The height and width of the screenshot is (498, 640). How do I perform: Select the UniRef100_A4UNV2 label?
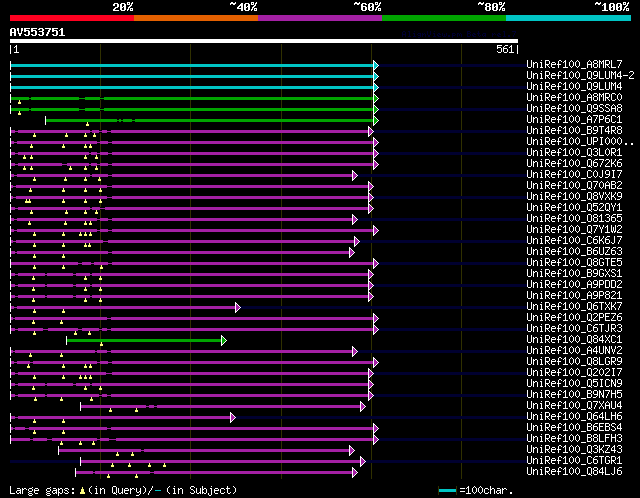click(574, 351)
